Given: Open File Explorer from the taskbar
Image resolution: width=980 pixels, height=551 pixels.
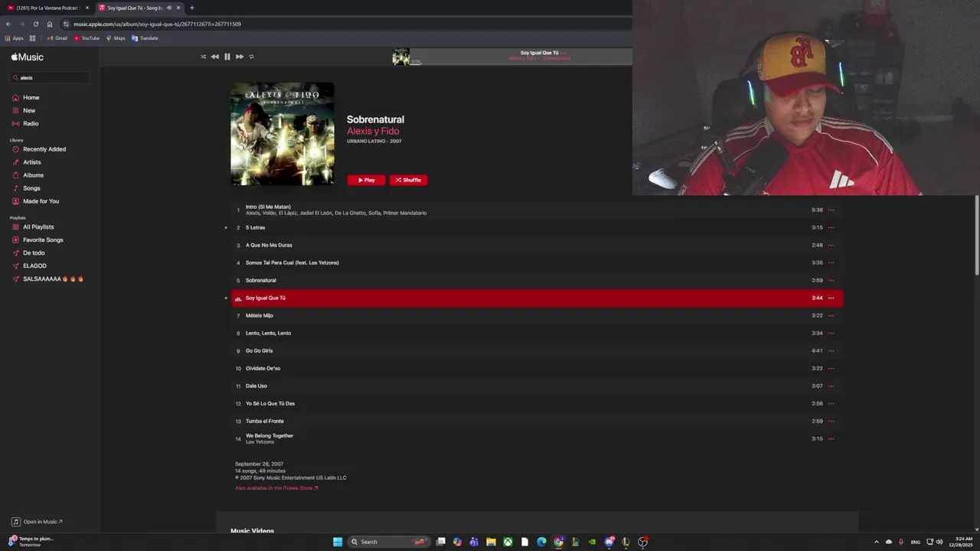Looking at the screenshot, I should [491, 542].
